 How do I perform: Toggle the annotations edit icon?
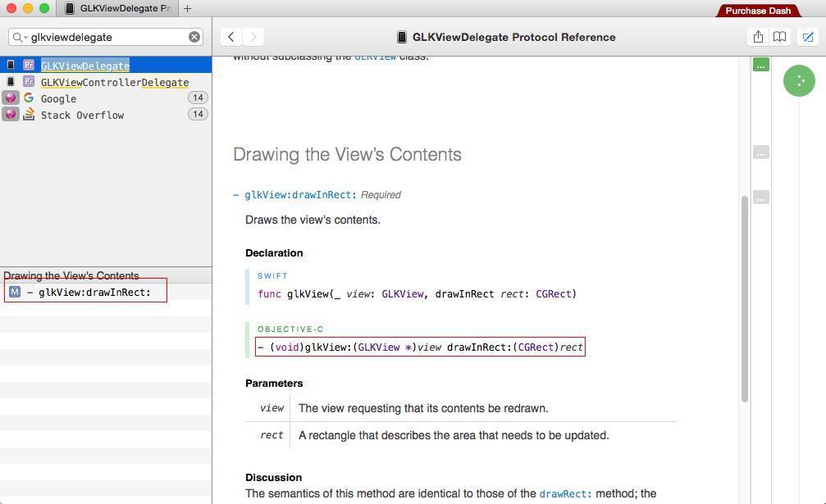tap(808, 37)
